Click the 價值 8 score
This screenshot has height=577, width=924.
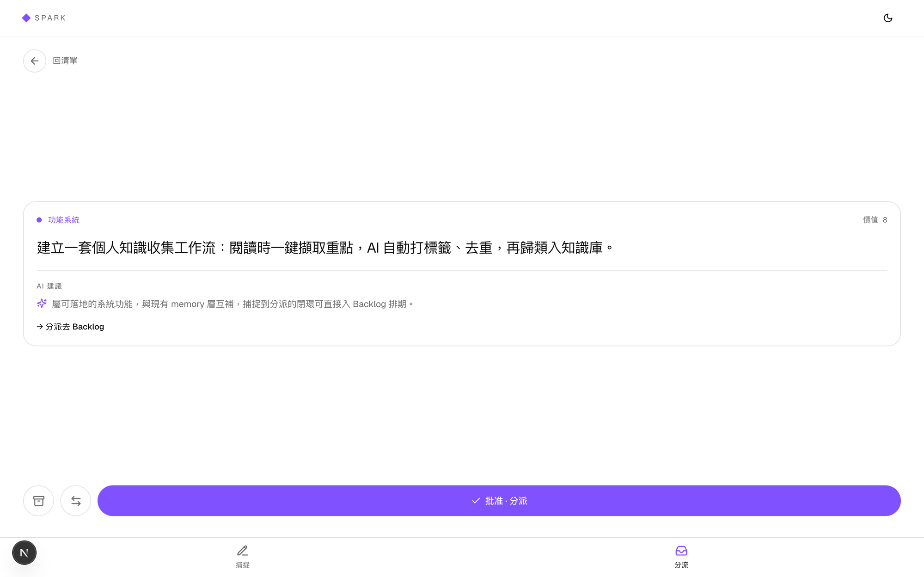tap(875, 220)
